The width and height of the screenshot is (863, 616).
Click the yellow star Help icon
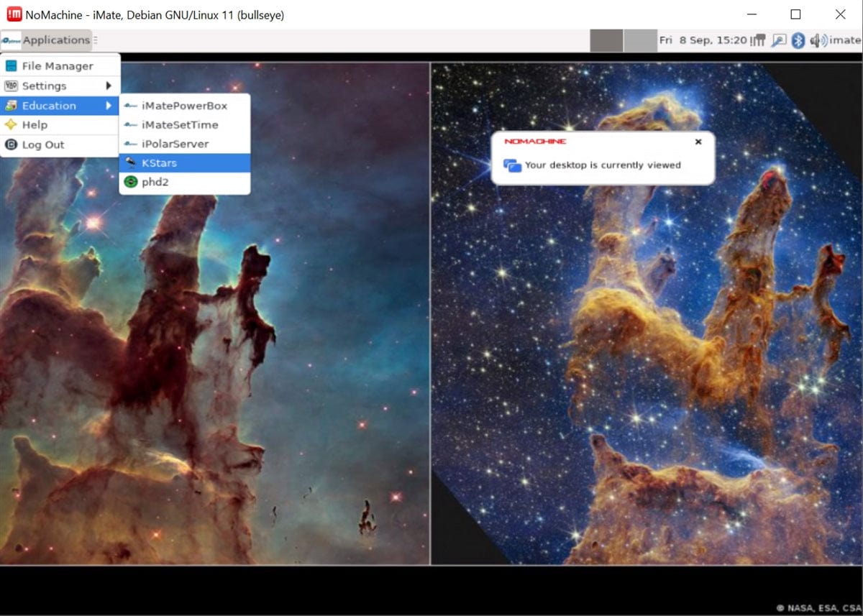click(11, 125)
